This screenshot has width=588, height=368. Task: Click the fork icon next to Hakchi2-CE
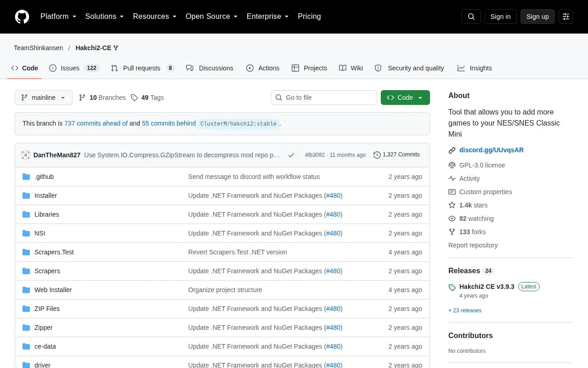tap(116, 48)
